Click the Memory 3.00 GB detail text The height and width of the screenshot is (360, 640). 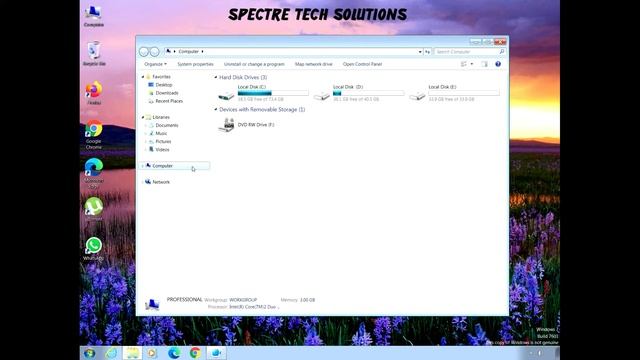click(x=298, y=300)
